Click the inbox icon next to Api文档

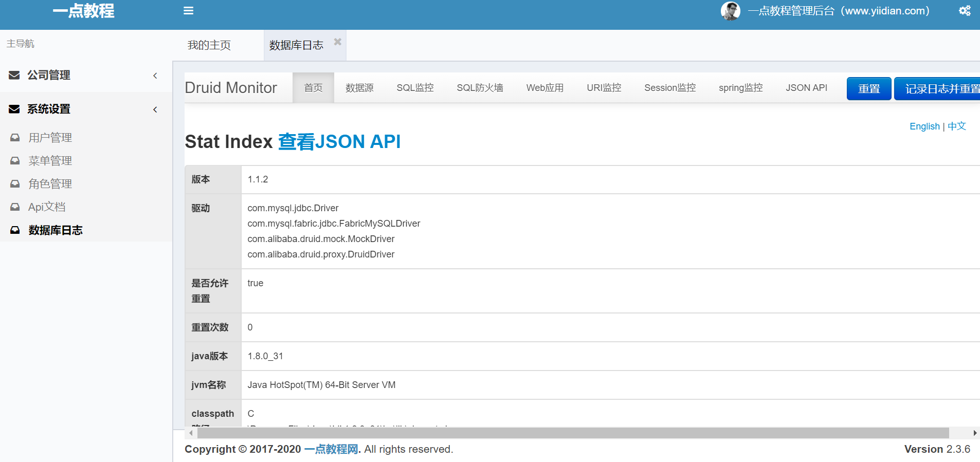tap(15, 207)
